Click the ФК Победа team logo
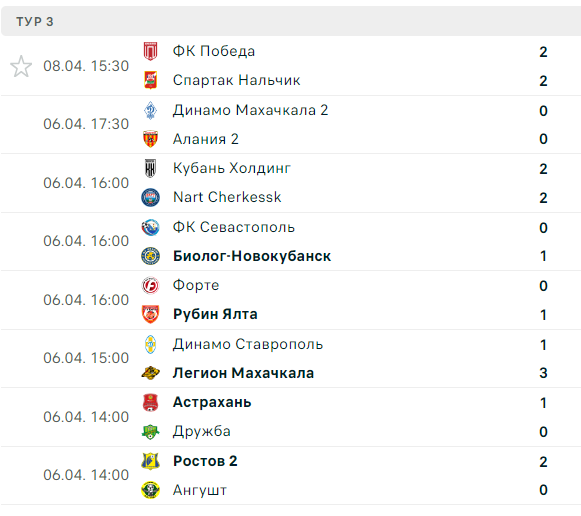This screenshot has height=516, width=581. coord(150,51)
